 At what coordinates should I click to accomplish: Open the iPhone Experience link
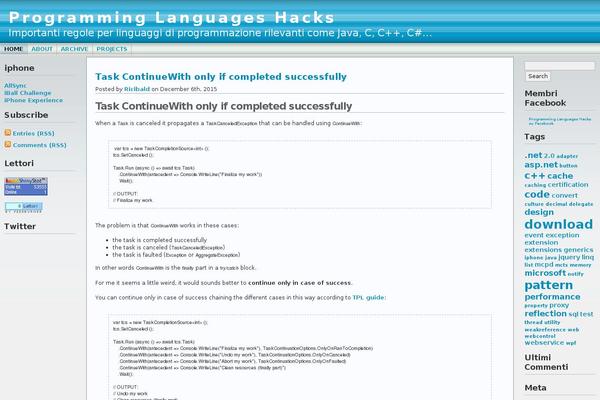(34, 100)
